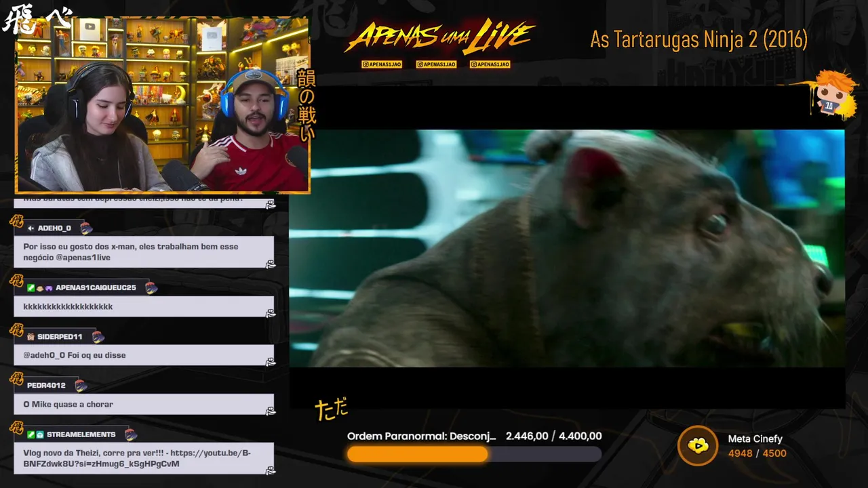Click the webcam feed of the two streamers
This screenshot has height=488, width=868.
[x=162, y=105]
